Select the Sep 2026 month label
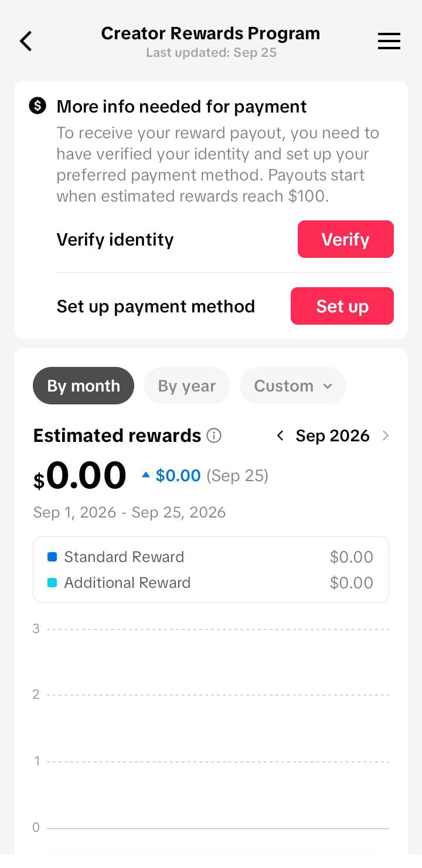Image resolution: width=422 pixels, height=868 pixels. click(x=332, y=435)
